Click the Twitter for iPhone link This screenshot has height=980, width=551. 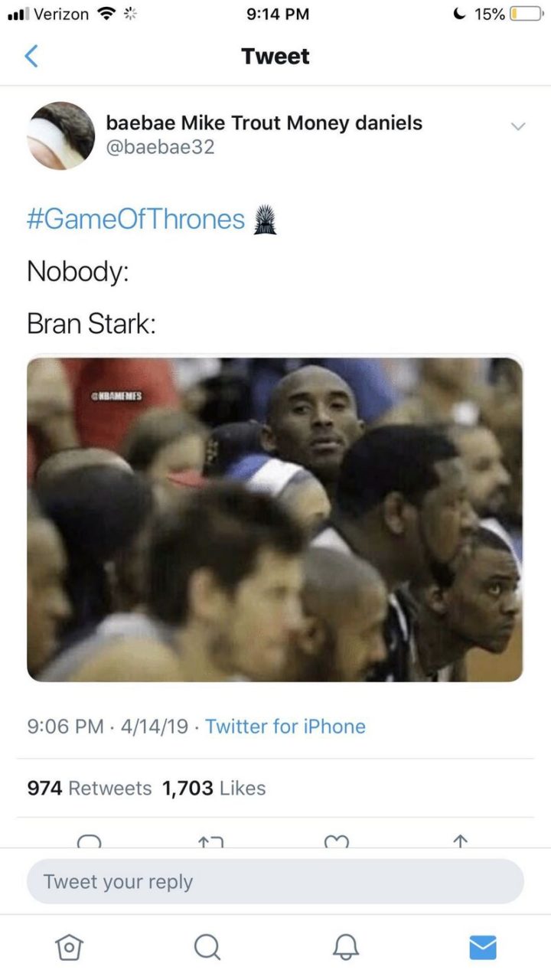(285, 726)
